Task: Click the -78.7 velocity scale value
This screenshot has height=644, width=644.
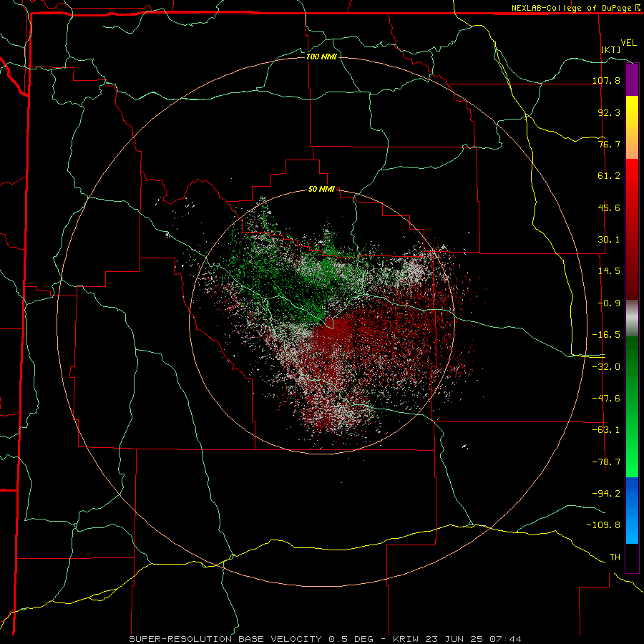Action: 606,462
